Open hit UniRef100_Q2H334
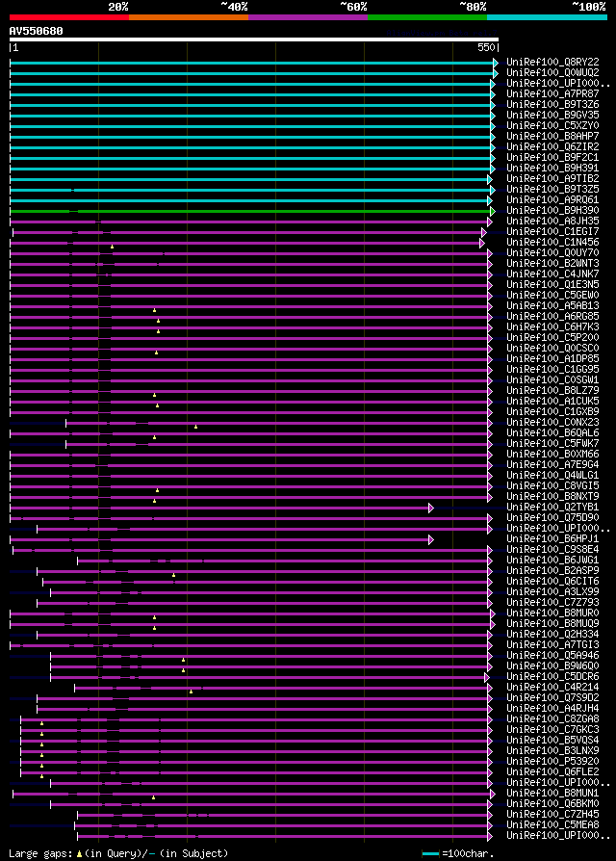 tap(552, 635)
